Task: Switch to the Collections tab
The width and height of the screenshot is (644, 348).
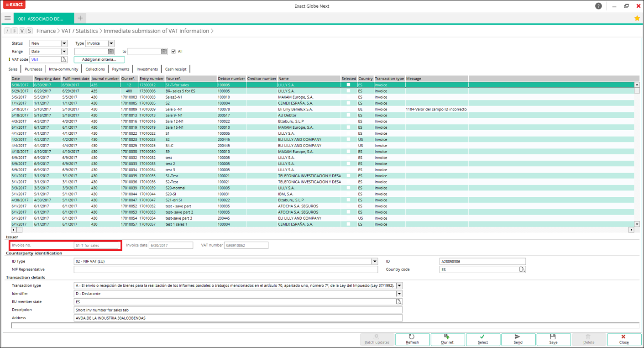Action: coord(95,69)
